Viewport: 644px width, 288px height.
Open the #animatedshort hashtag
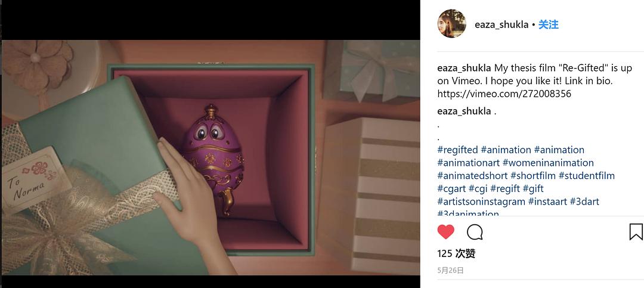click(473, 176)
